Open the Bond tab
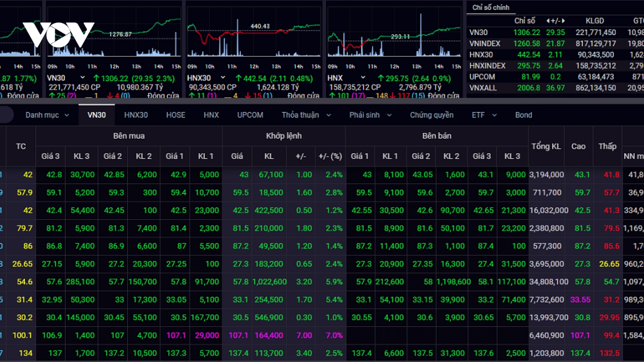 tap(523, 115)
